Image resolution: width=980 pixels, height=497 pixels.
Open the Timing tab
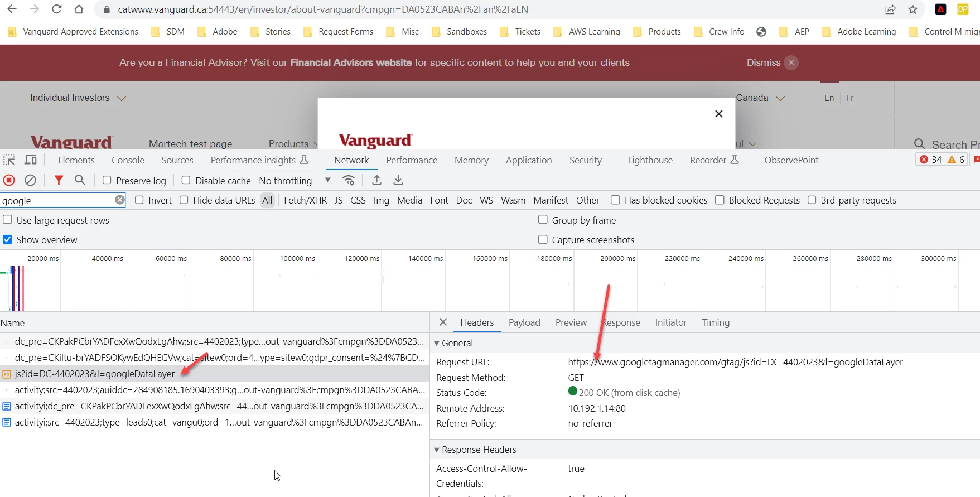[x=716, y=322]
